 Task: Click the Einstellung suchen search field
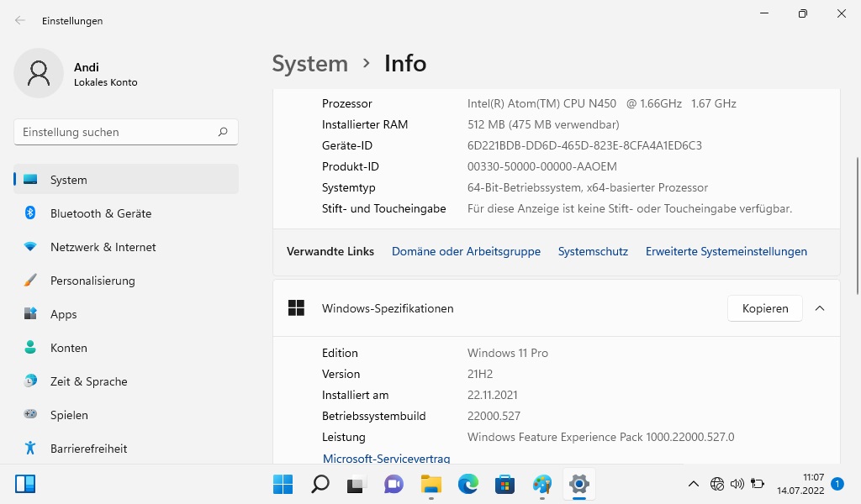pos(118,132)
